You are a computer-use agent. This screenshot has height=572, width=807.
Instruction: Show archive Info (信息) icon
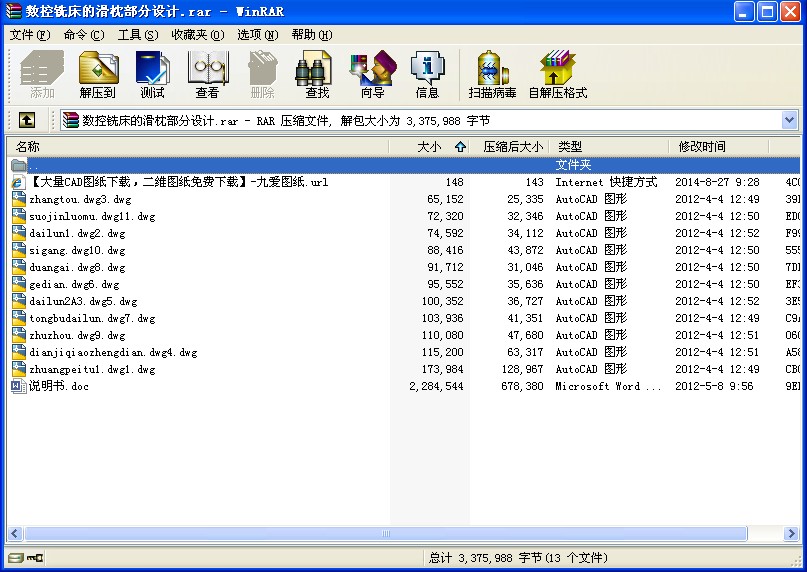pyautogui.click(x=427, y=75)
